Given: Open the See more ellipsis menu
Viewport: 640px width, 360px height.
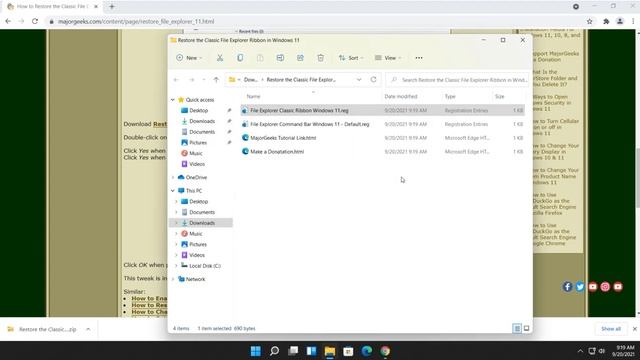Looking at the screenshot, I should [x=419, y=58].
